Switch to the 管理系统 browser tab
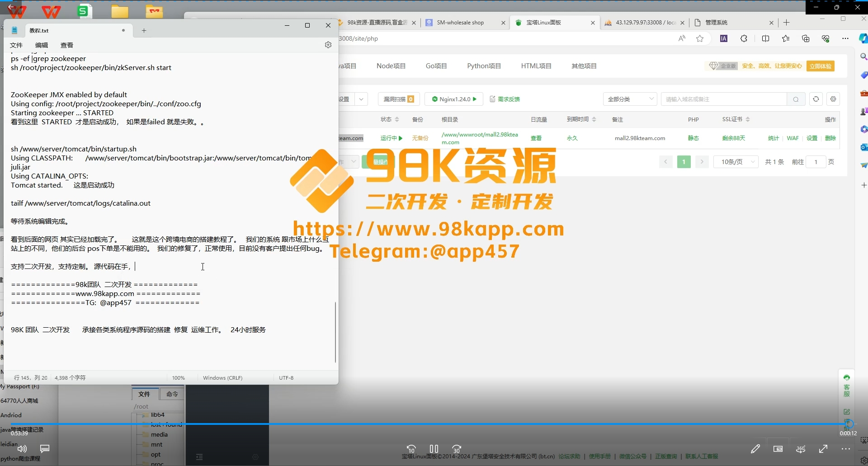The height and width of the screenshot is (466, 868). [x=735, y=23]
